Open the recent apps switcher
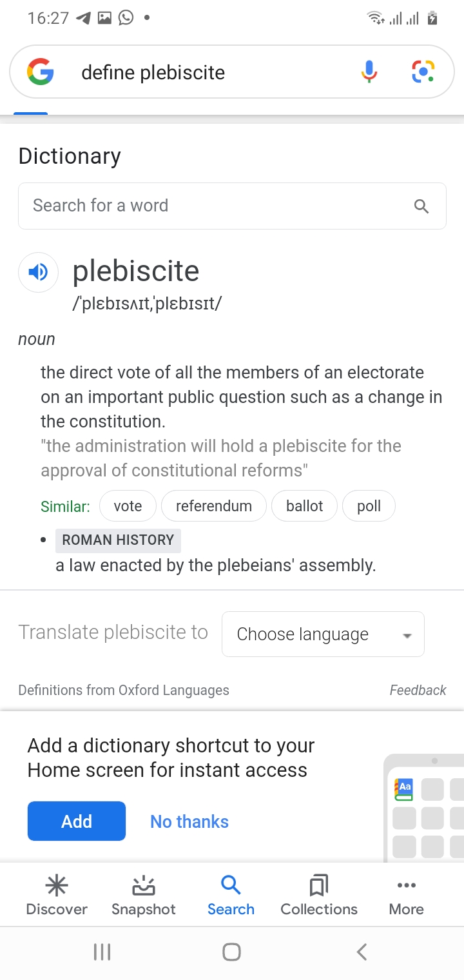This screenshot has width=464, height=980. pyautogui.click(x=102, y=952)
